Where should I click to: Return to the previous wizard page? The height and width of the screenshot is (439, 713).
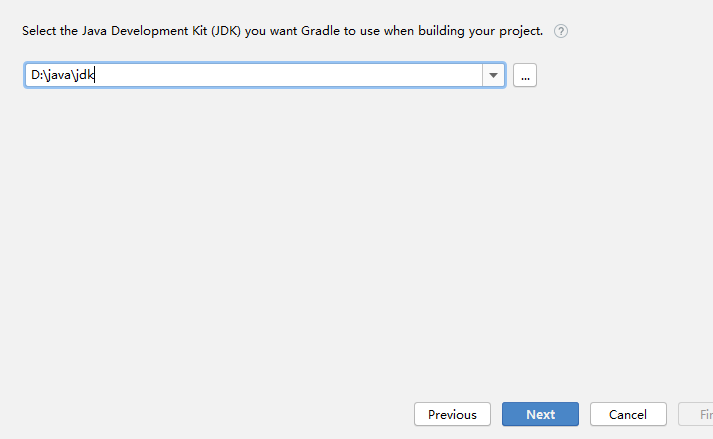(452, 414)
